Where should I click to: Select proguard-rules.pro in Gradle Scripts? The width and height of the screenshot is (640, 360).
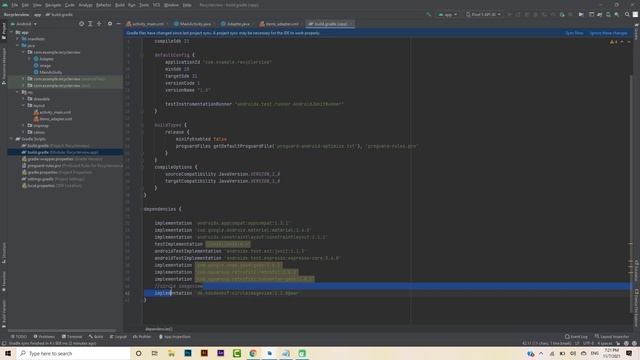[x=71, y=166]
